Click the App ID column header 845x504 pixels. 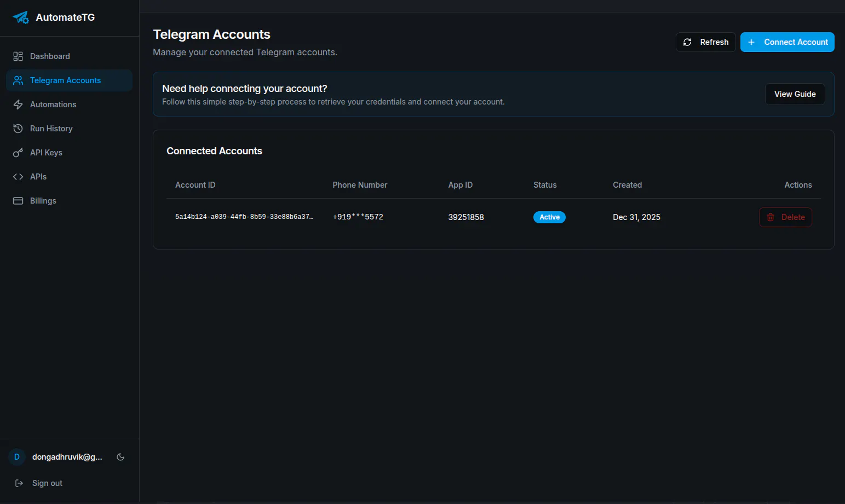click(461, 185)
